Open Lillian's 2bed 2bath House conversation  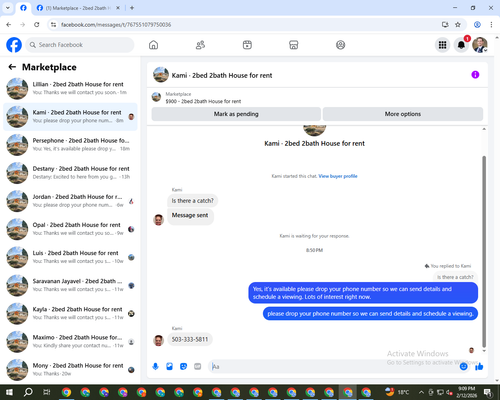[70, 88]
